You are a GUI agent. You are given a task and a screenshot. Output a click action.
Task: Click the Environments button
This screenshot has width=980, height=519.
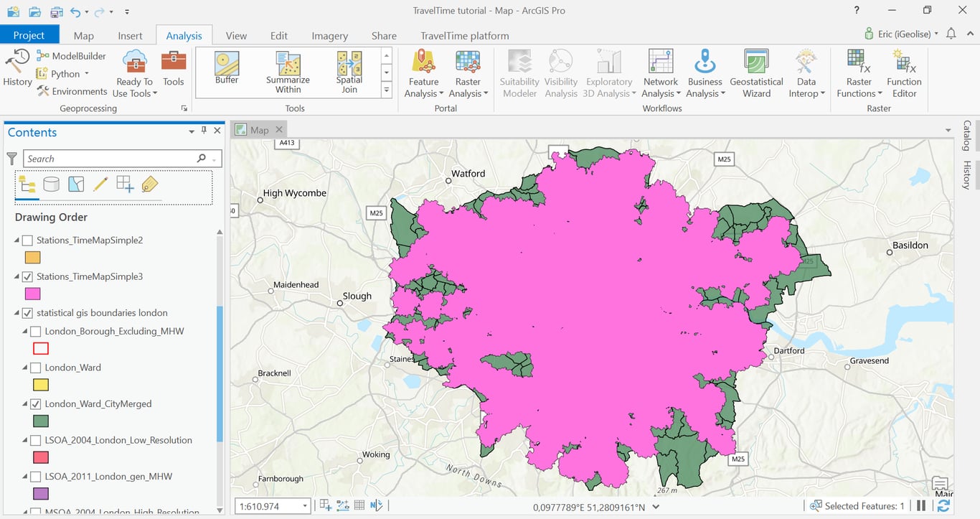72,91
